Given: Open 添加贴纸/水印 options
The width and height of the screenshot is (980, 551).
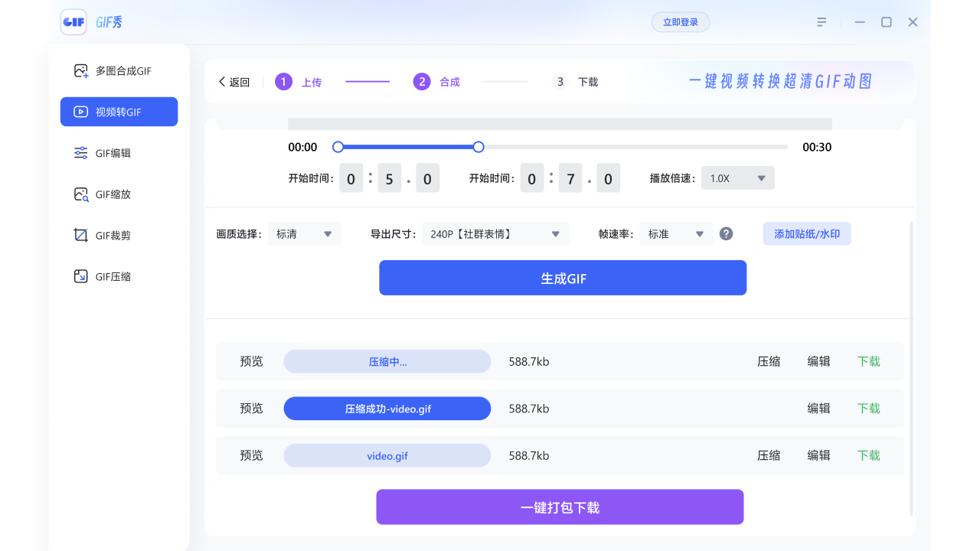Looking at the screenshot, I should click(806, 233).
